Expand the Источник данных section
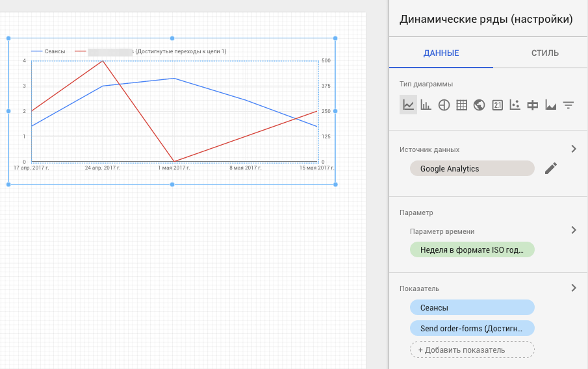Image resolution: width=588 pixels, height=369 pixels. pos(573,149)
